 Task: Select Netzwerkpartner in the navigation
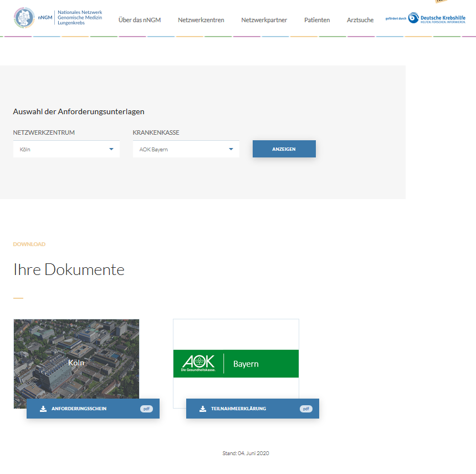264,20
